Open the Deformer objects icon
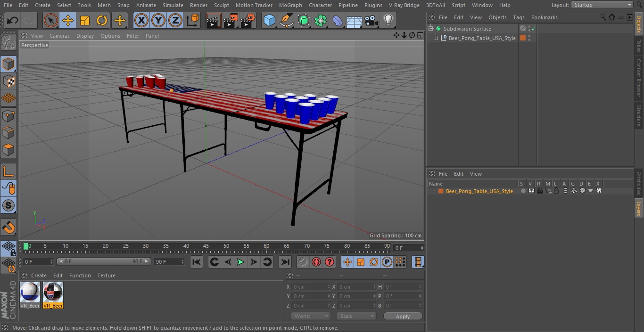 click(338, 20)
